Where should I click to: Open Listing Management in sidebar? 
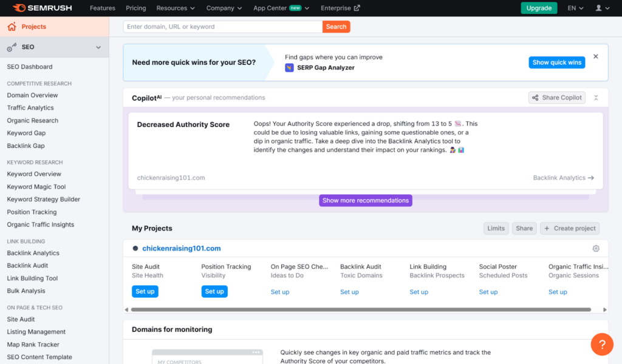(x=36, y=332)
